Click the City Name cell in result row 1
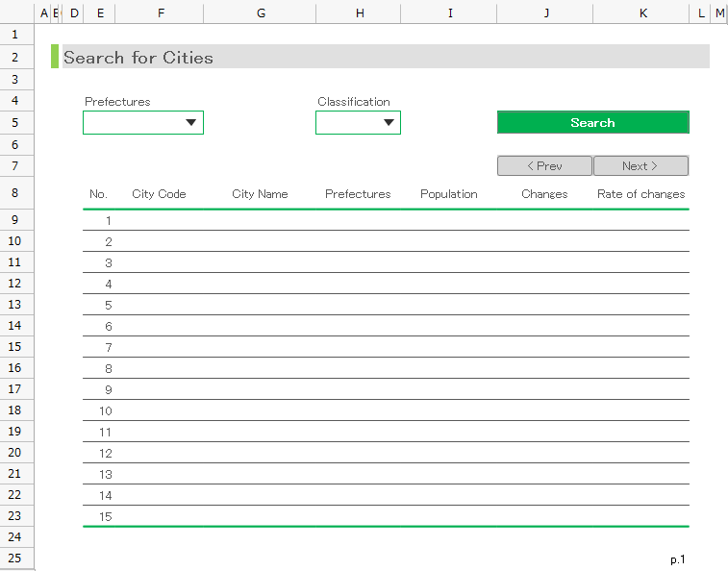 [260, 221]
